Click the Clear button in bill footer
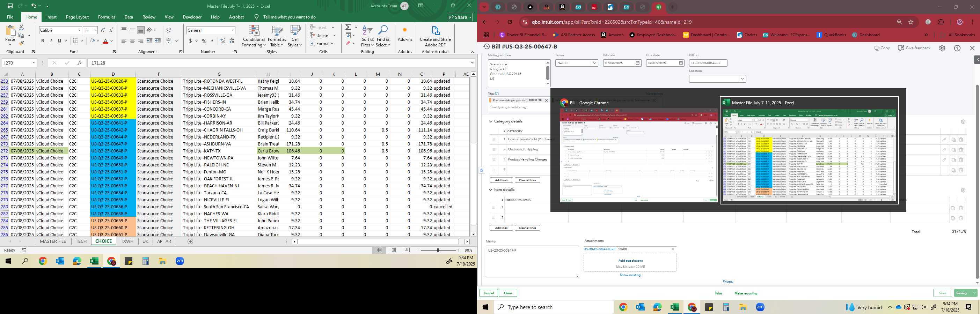This screenshot has width=980, height=314. click(508, 293)
